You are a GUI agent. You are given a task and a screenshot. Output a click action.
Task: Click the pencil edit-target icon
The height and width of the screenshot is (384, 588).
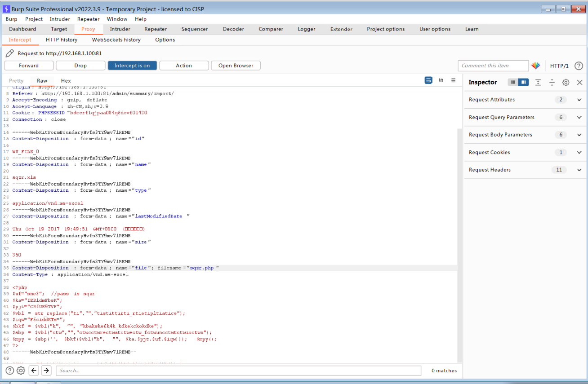tap(9, 53)
